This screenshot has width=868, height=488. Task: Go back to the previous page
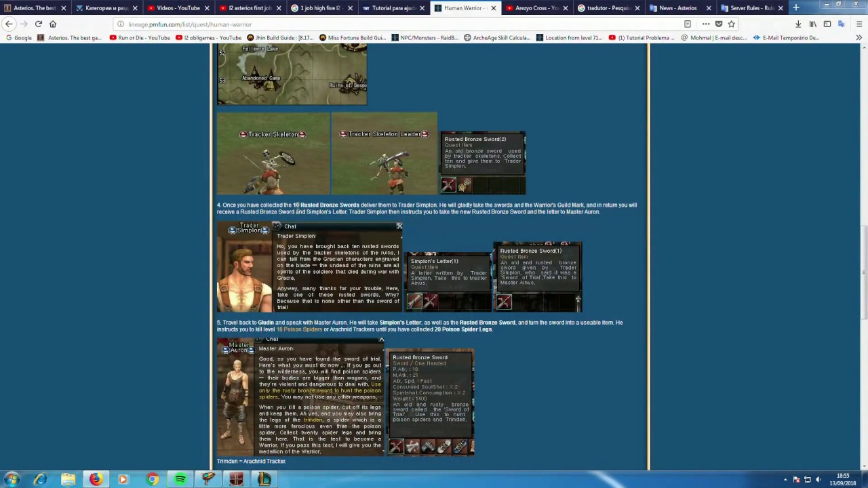pos(9,24)
